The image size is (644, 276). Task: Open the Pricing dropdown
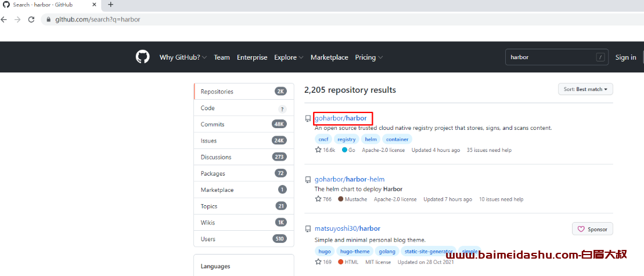coord(369,57)
